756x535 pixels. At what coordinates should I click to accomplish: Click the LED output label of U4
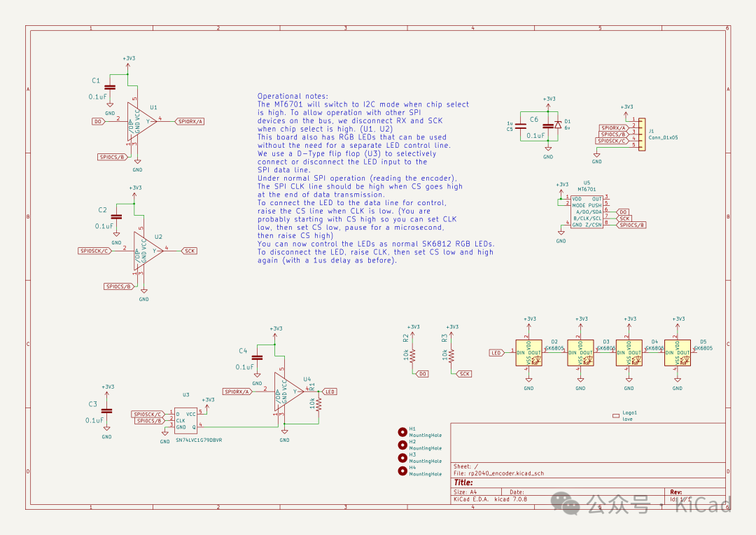[x=329, y=391]
